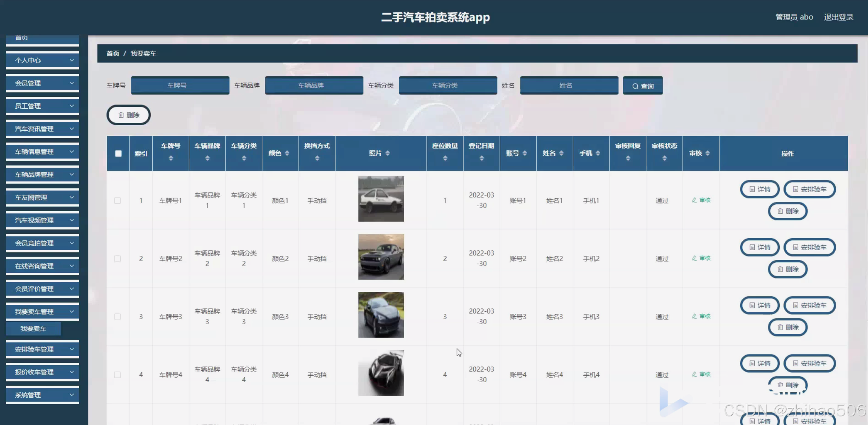The height and width of the screenshot is (425, 868).
Task: Click the 车辆品牌 search input field
Action: (314, 85)
